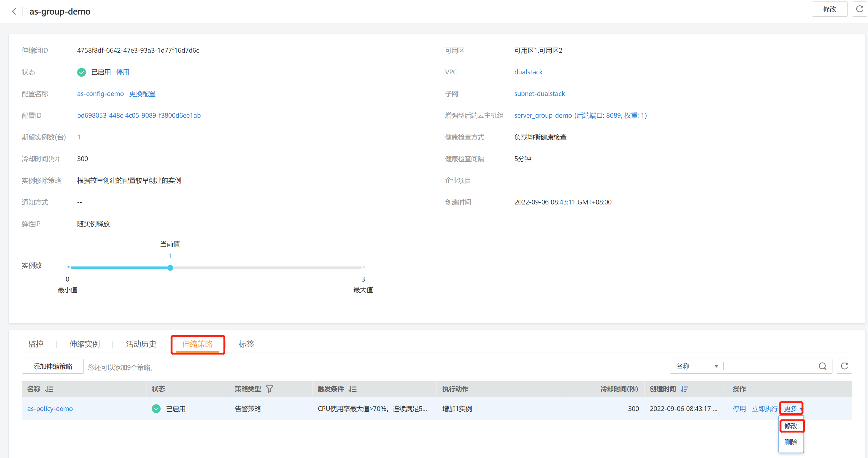Sort by trigger condition column icon
The height and width of the screenshot is (458, 868).
coord(353,389)
